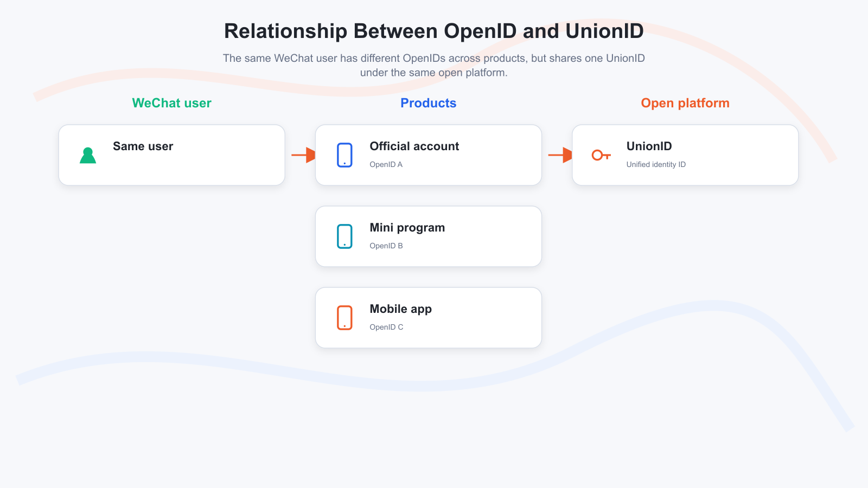Screen dimensions: 868x488
Task: Click the Same user title text
Action: (143, 146)
